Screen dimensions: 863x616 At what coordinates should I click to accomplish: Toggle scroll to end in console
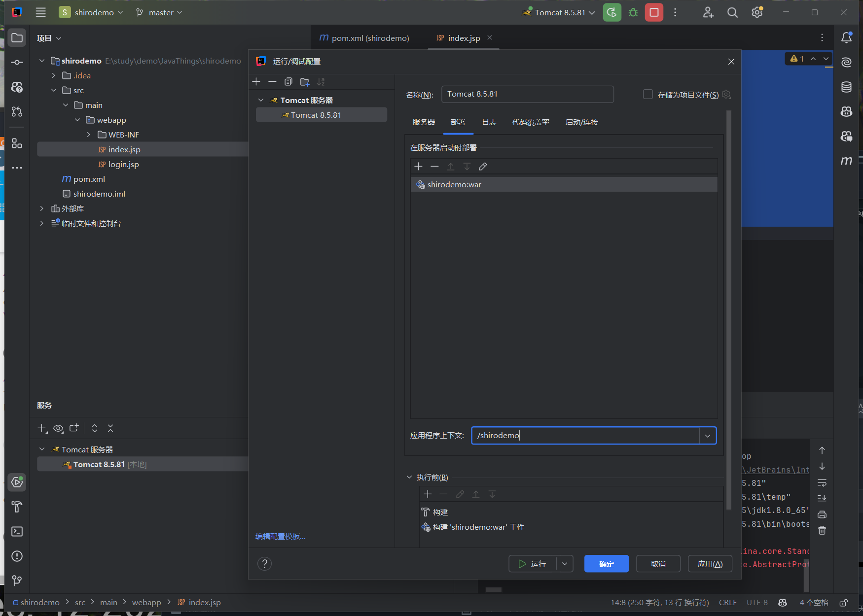pyautogui.click(x=822, y=498)
